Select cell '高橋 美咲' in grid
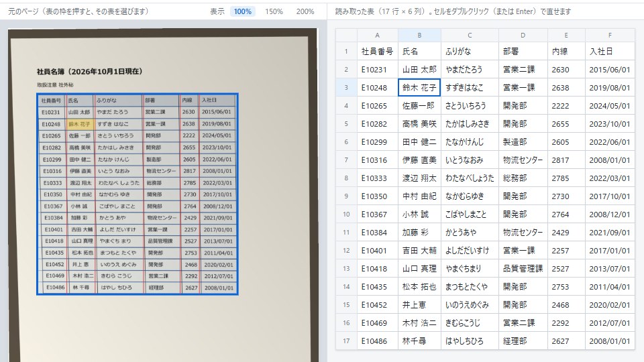644x362 pixels. (419, 123)
